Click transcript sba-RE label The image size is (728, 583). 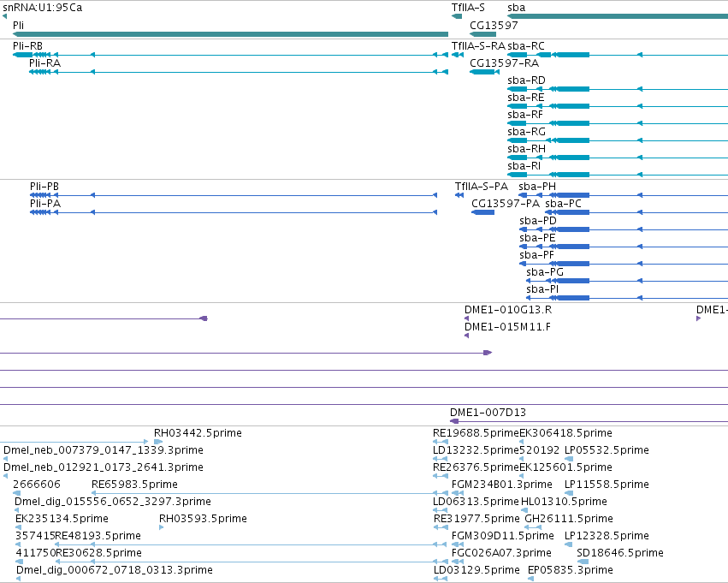[525, 98]
